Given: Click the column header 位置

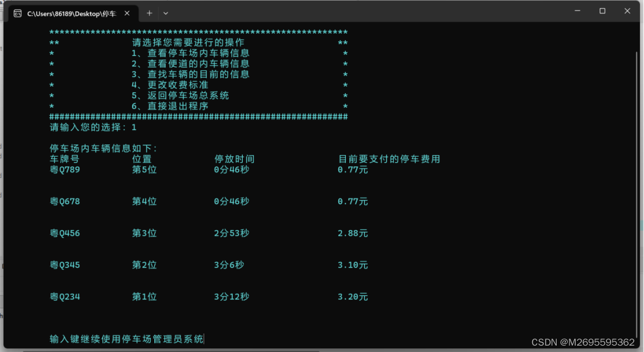Looking at the screenshot, I should pos(141,159).
